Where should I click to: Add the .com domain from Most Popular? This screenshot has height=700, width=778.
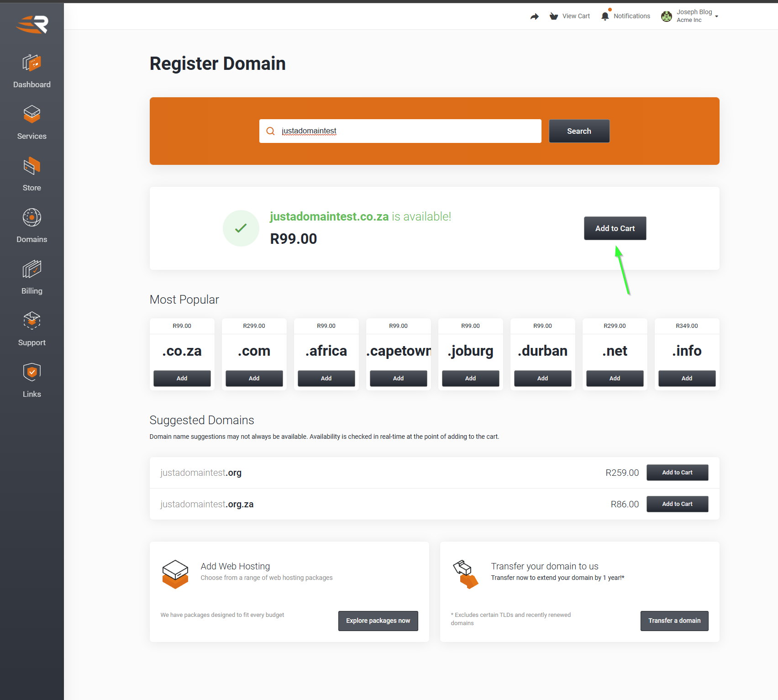click(254, 378)
